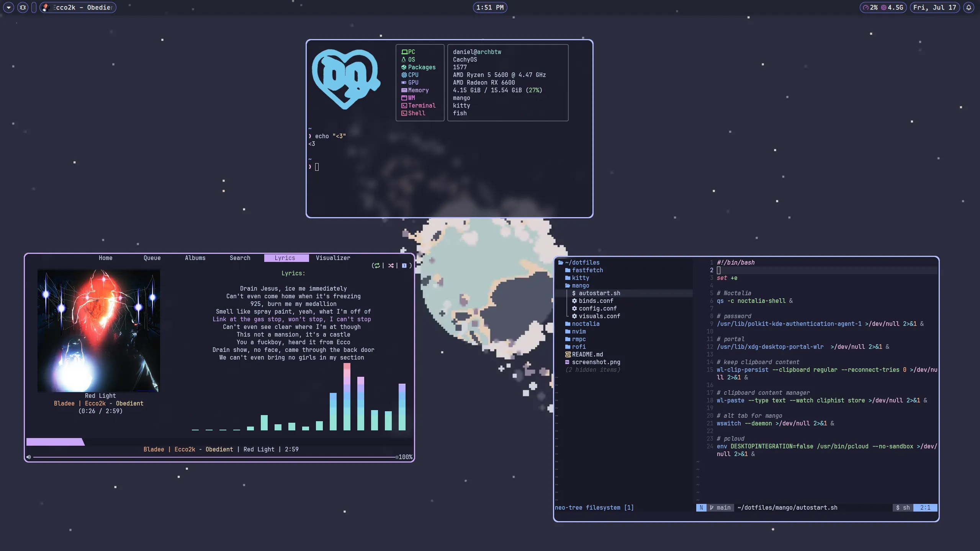Expand the nvim folder in neo-tree
Screen dimensions: 980x551
(x=575, y=332)
